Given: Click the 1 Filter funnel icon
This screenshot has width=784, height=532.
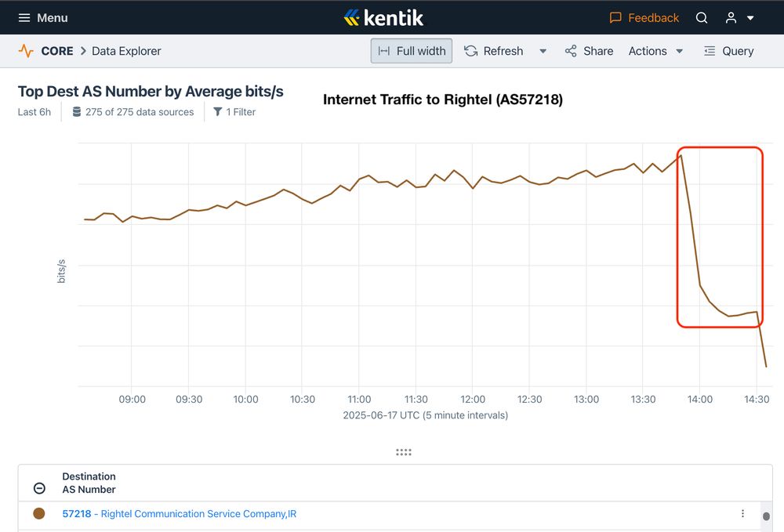Looking at the screenshot, I should click(217, 112).
